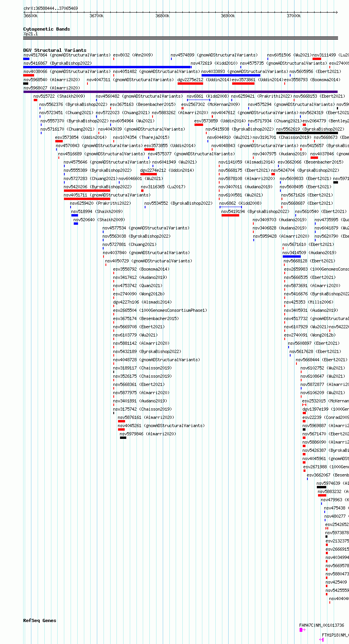This screenshot has height=644, width=349.
Task: Select the black bar under nsv5979846
Action: (123, 438)
